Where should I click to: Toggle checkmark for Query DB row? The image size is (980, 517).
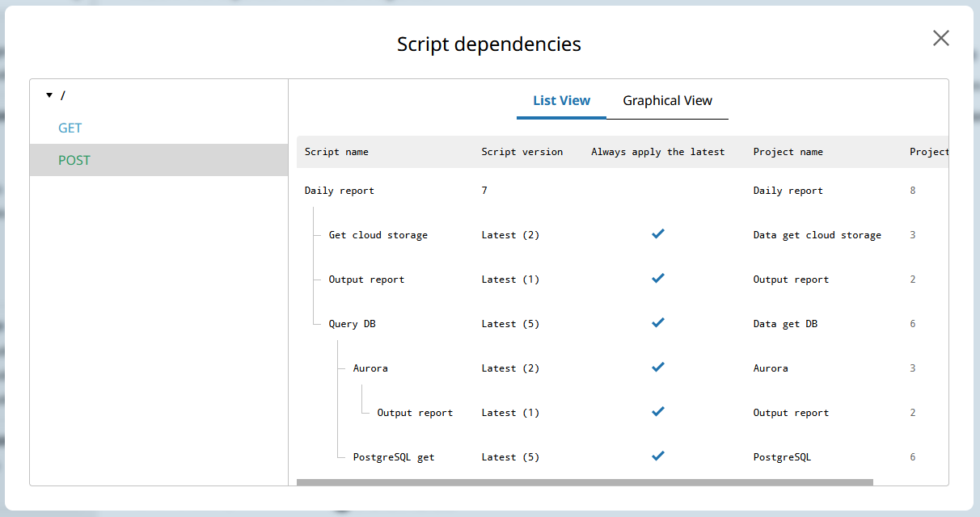coord(658,323)
